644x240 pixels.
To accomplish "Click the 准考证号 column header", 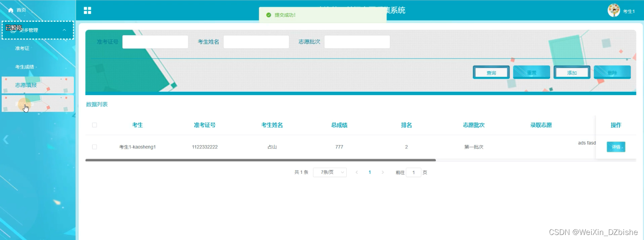I will click(205, 125).
